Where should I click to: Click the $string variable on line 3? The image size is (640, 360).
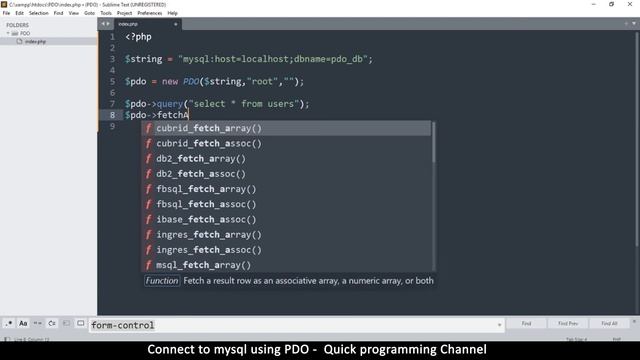[144, 59]
